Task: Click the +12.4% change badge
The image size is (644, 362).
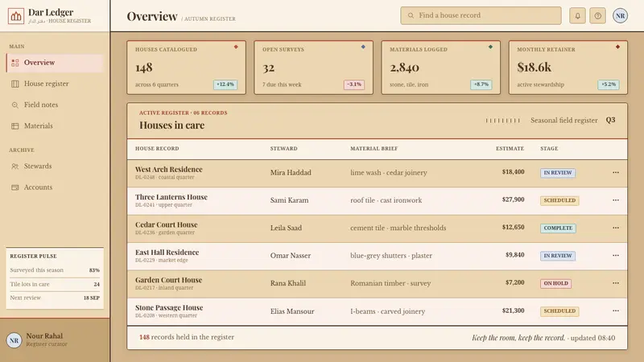Action: pos(225,84)
